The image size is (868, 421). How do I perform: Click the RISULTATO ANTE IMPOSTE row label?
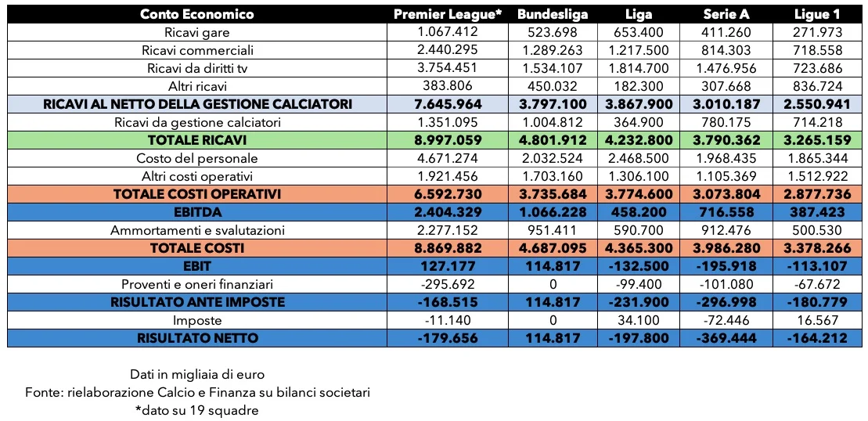point(197,302)
